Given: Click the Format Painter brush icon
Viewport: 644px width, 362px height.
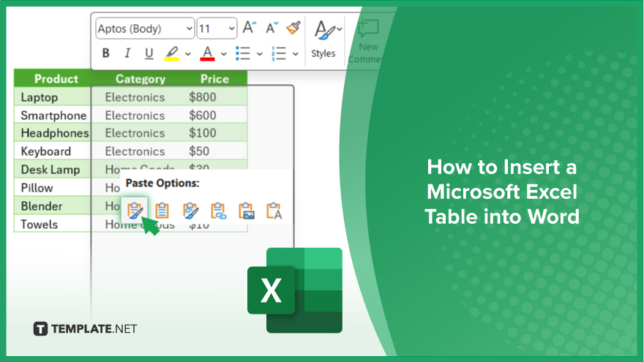Looking at the screenshot, I should (293, 28).
